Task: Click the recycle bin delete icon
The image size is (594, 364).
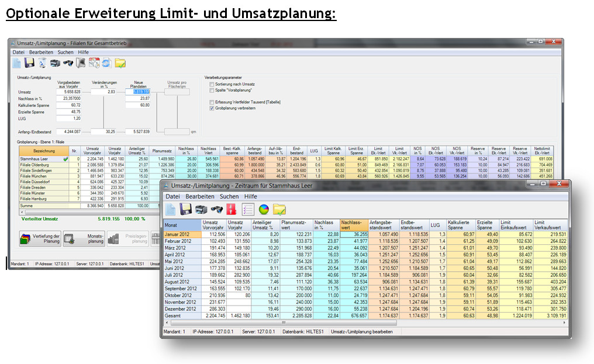Action: pyautogui.click(x=42, y=63)
